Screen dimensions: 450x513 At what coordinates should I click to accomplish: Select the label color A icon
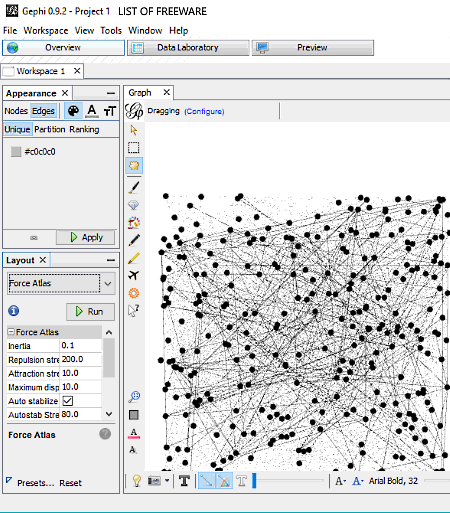(x=92, y=111)
